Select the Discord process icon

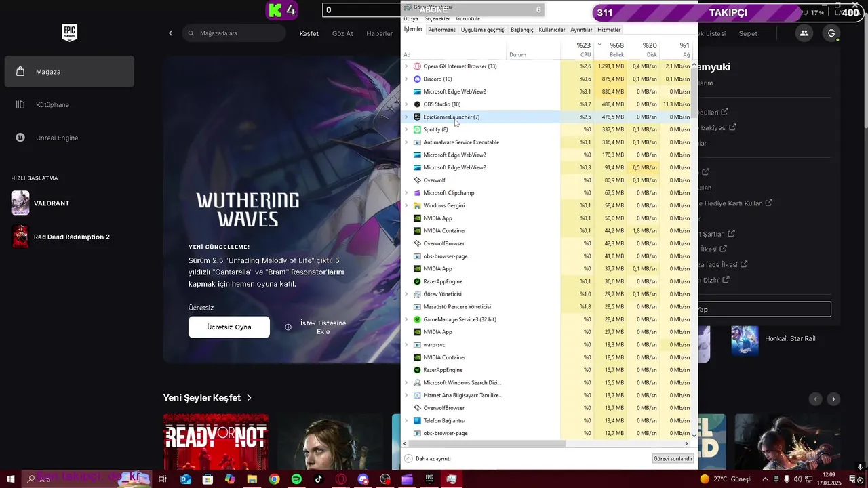pos(417,79)
